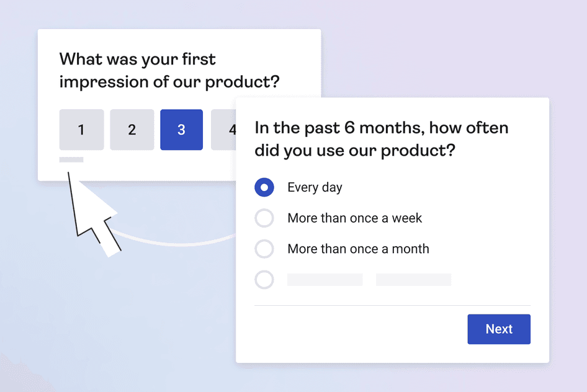This screenshot has height=392, width=587.
Task: Tick the unlabeled fourth radio option
Action: (x=264, y=280)
